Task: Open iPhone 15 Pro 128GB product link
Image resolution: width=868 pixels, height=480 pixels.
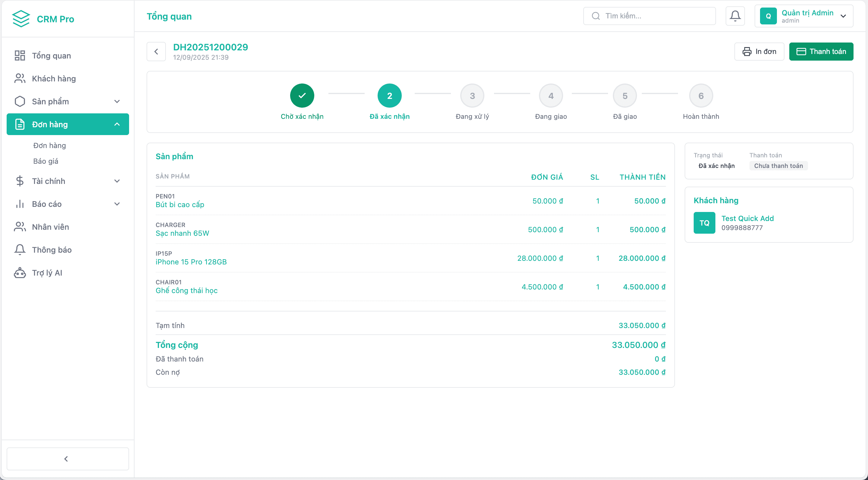Action: click(x=191, y=262)
